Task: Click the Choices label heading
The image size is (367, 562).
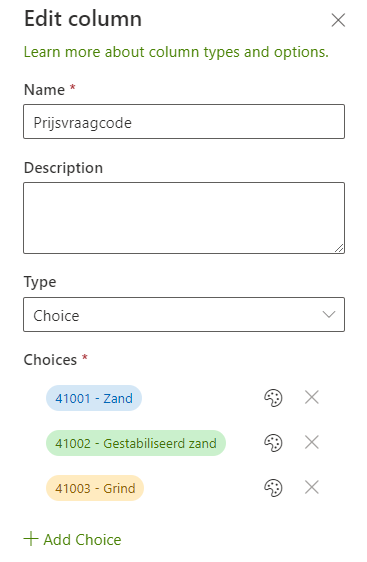Action: click(x=50, y=360)
